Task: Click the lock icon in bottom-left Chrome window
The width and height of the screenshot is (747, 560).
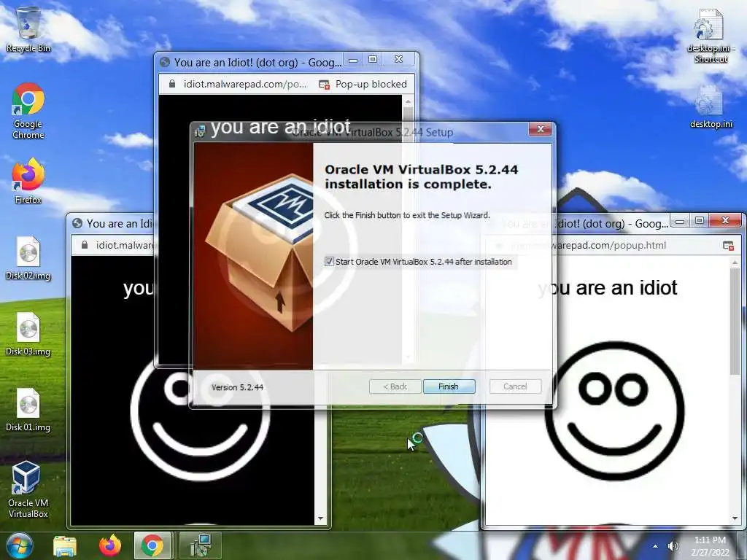Action: pos(85,245)
